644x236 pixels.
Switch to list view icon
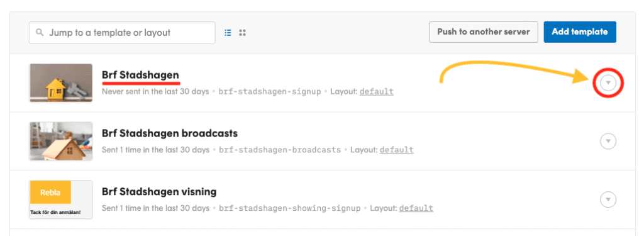click(x=228, y=33)
